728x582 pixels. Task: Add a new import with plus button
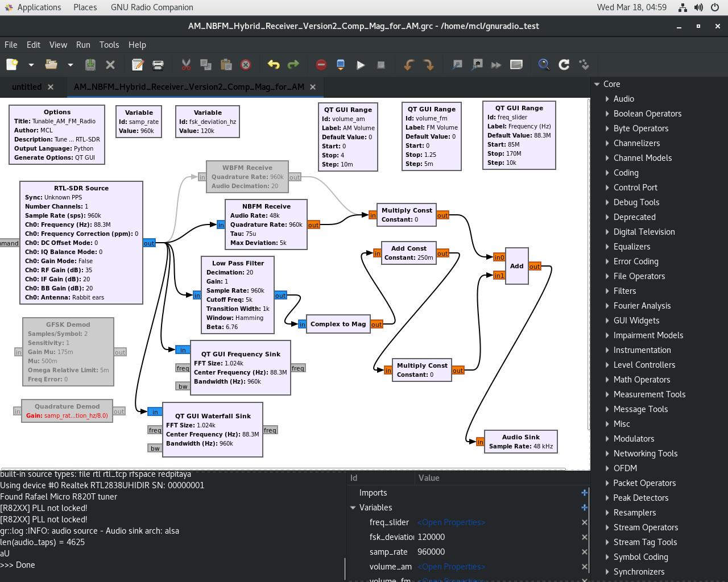pyautogui.click(x=584, y=493)
